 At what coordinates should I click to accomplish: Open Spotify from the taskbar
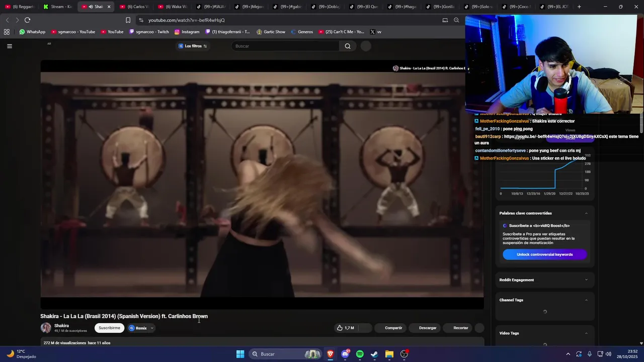pyautogui.click(x=360, y=354)
